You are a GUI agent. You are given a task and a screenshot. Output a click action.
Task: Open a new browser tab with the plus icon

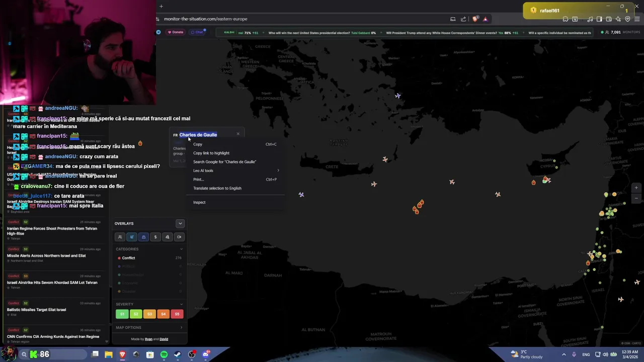[x=161, y=6]
